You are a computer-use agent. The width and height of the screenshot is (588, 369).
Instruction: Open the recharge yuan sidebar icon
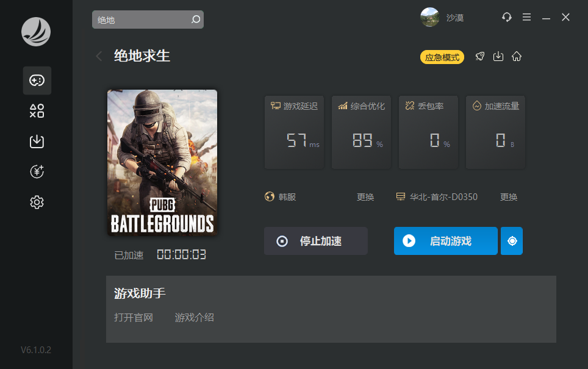(x=37, y=172)
